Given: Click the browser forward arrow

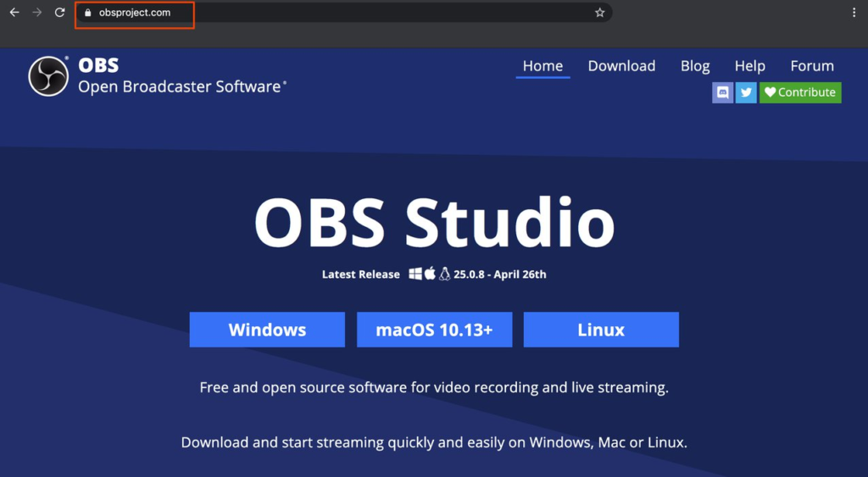Looking at the screenshot, I should point(37,12).
